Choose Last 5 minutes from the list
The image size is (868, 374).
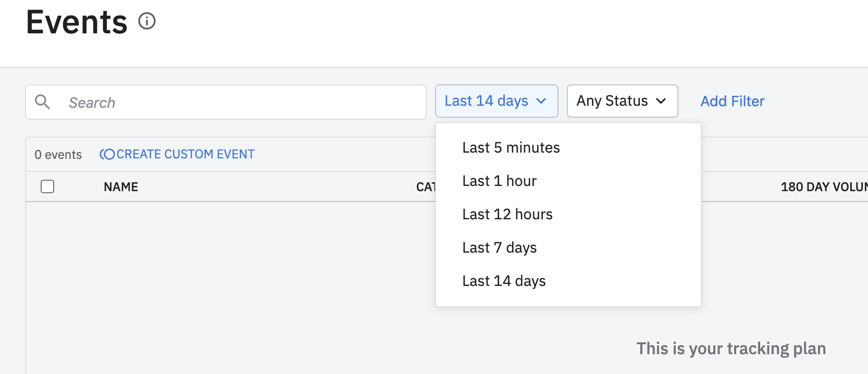[511, 148]
